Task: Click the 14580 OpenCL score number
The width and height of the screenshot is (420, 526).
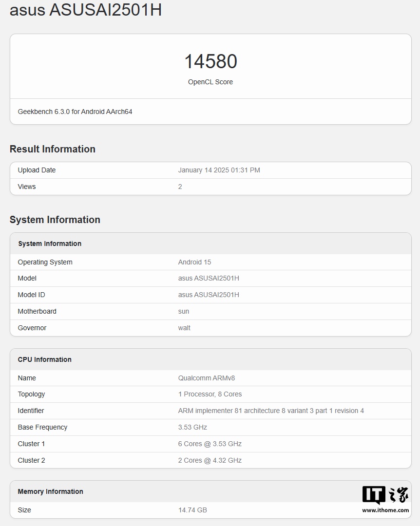Action: pyautogui.click(x=210, y=62)
